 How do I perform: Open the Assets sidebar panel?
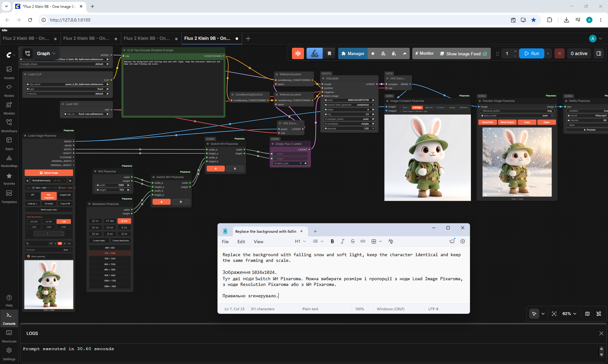click(9, 73)
